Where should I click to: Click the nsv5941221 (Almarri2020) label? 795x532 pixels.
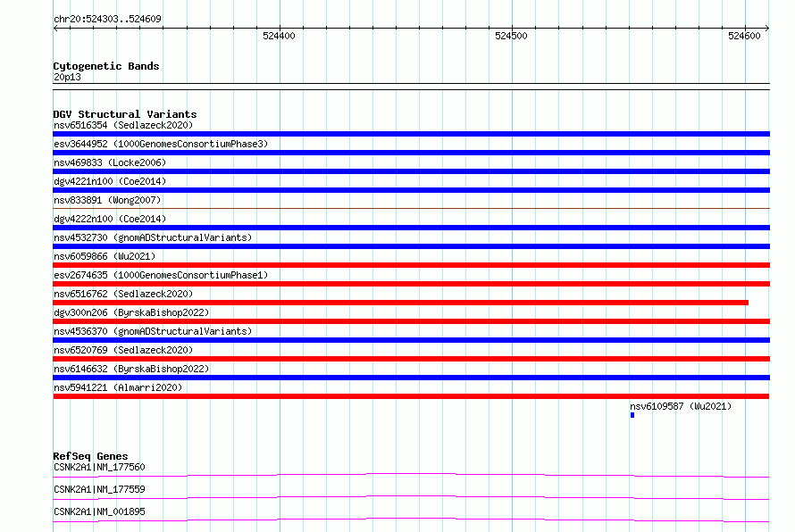[x=118, y=387]
